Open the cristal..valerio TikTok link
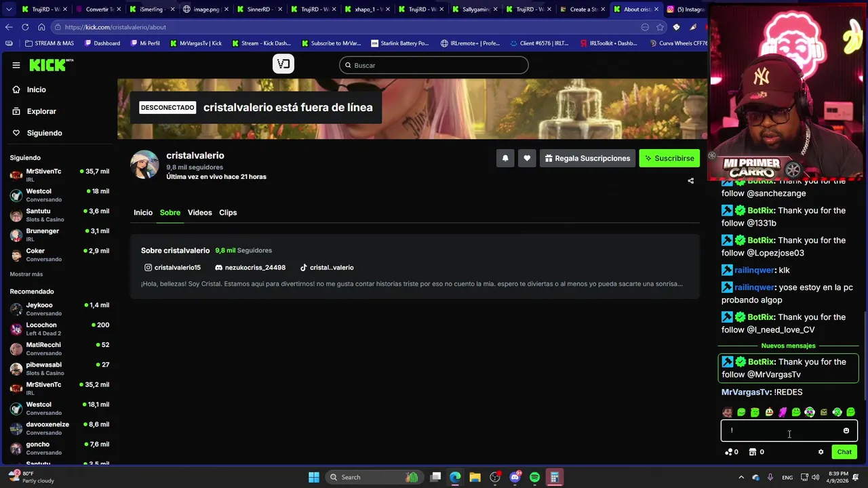Screen dimensions: 868x488 coord(327,268)
